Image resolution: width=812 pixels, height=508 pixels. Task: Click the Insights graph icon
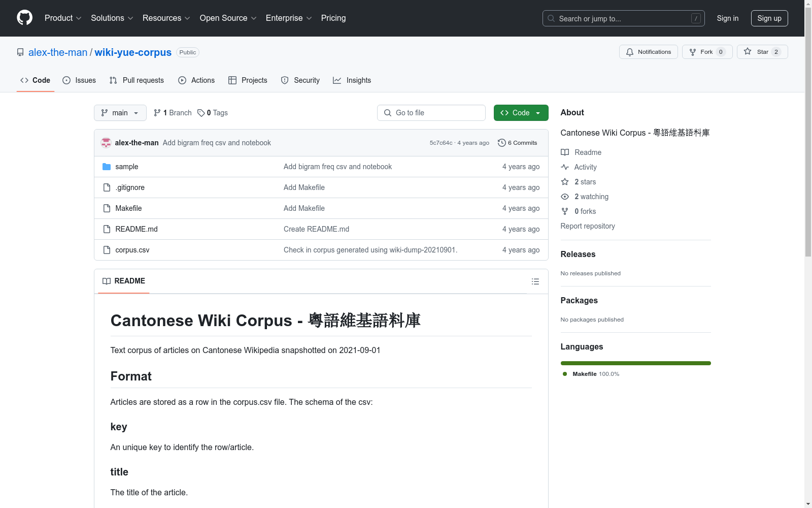tap(337, 80)
